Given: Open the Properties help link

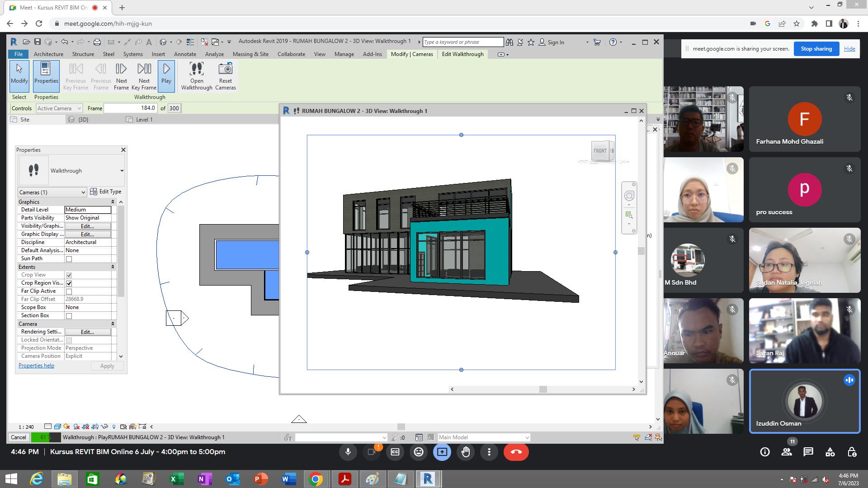Looking at the screenshot, I should pyautogui.click(x=36, y=366).
